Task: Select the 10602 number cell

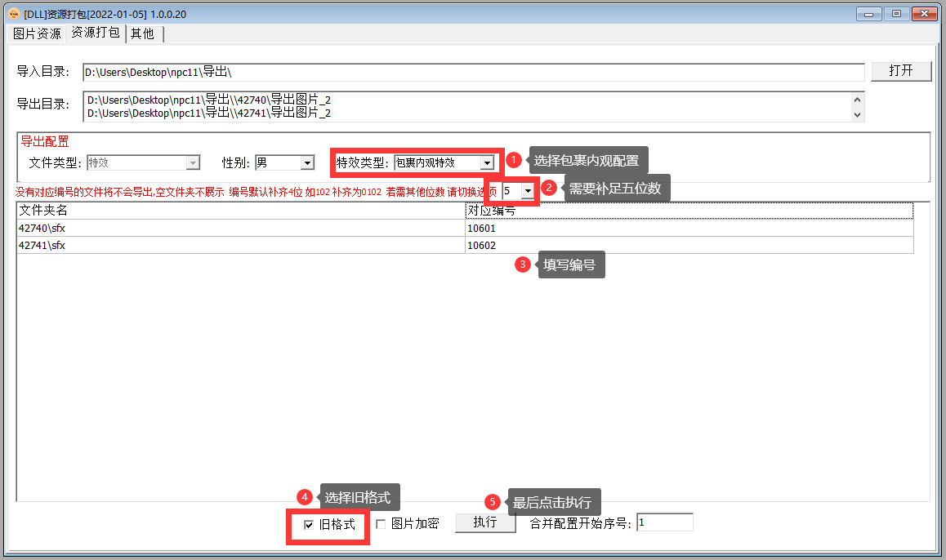Action: point(688,246)
